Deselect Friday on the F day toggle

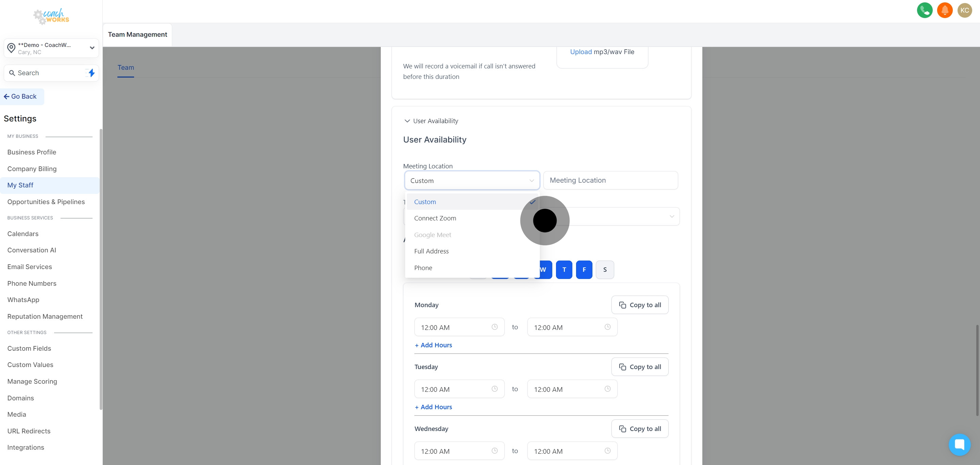pos(584,269)
